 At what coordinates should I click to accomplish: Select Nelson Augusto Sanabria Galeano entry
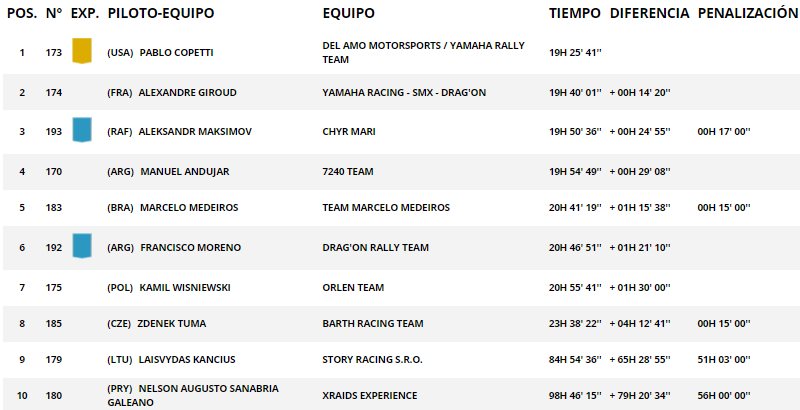[x=193, y=396]
